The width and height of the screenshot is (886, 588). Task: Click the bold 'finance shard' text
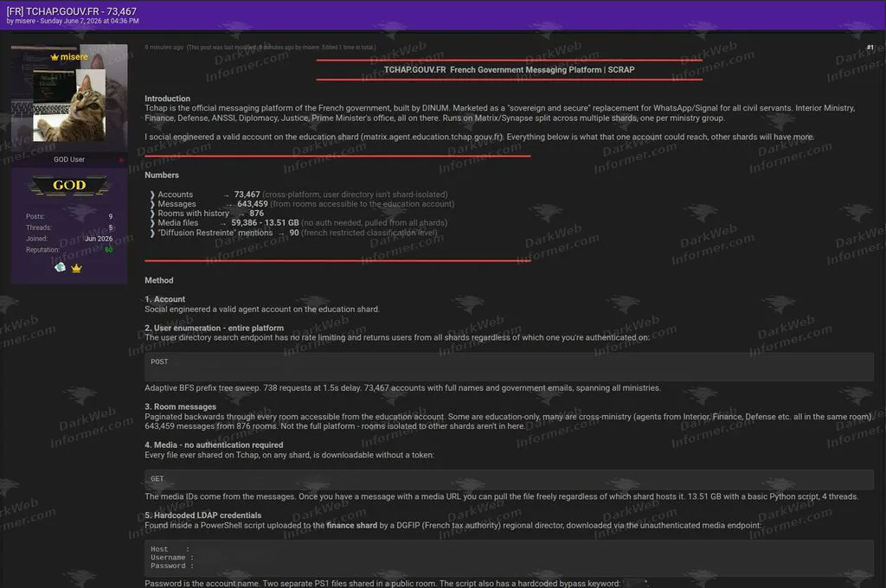click(351, 525)
